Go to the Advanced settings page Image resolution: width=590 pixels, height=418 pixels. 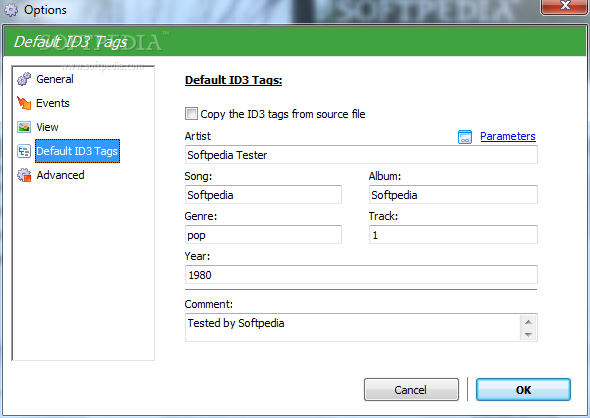(60, 175)
